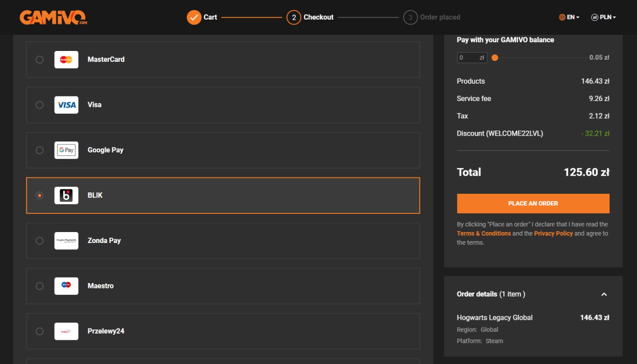Click the Google Pay payment label
Viewport: 637px width, 364px height.
(106, 150)
